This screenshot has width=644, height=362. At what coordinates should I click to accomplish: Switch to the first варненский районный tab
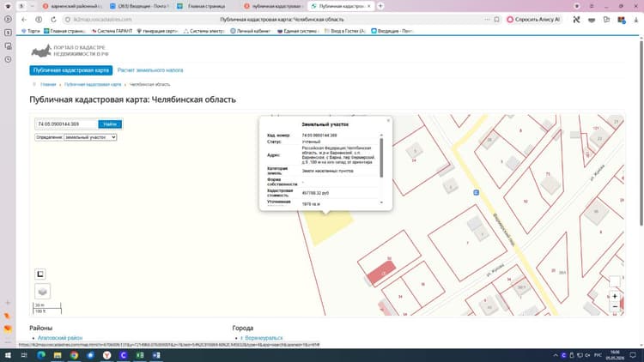[x=73, y=6]
